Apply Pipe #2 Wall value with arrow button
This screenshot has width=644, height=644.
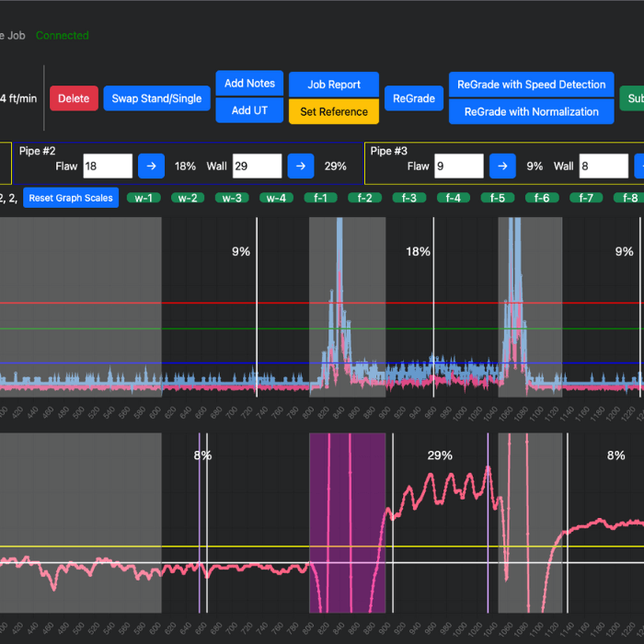301,166
